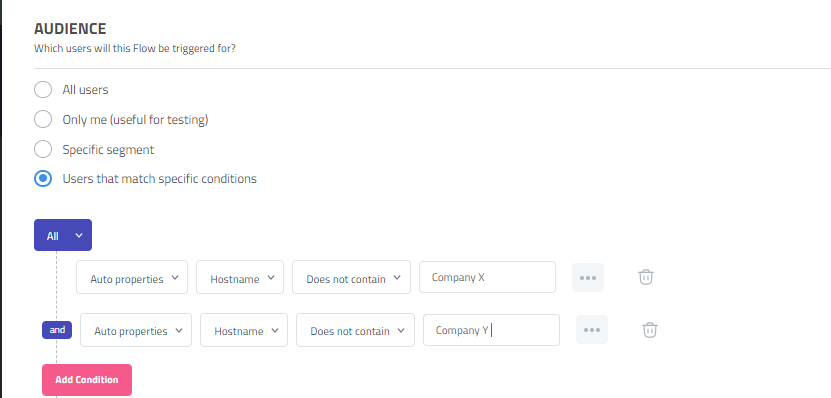Select the All users radio option
This screenshot has height=398, width=831.
[x=43, y=90]
